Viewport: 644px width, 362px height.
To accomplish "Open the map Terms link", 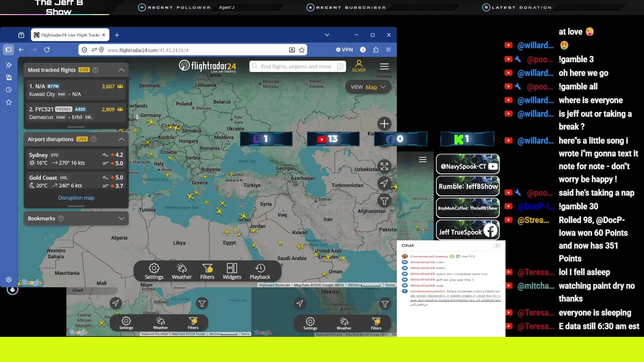I will (x=390, y=285).
